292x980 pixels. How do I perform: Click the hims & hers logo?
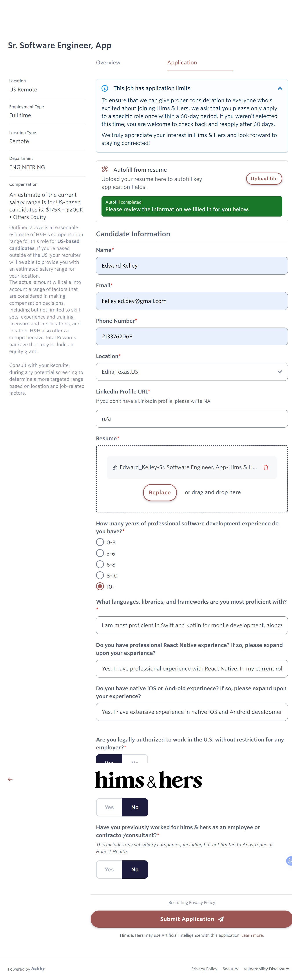click(148, 780)
